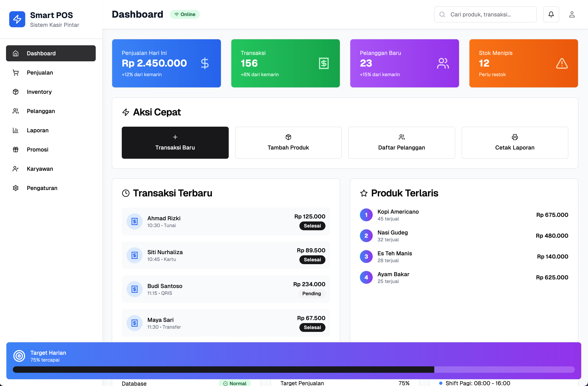588x386 pixels.
Task: Click rank 4 badge for Ayam Bakar
Action: point(366,277)
